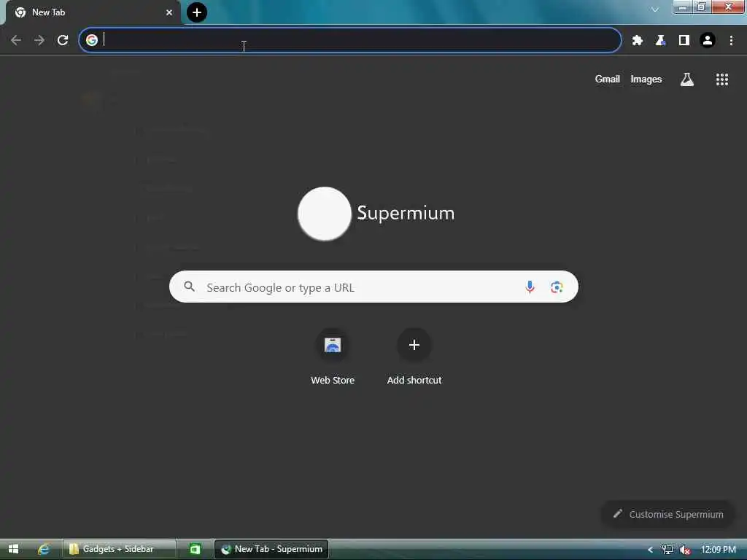Open a new tab with plus button
Image resolution: width=747 pixels, height=560 pixels.
point(197,12)
